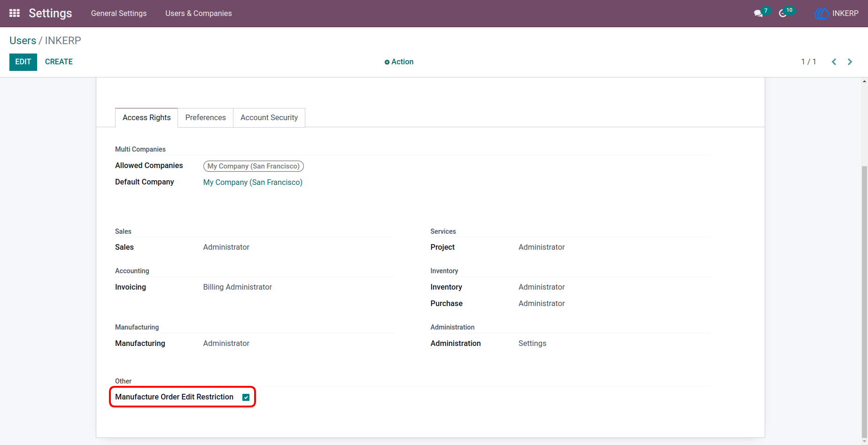Go to previous record arrow

[834, 61]
